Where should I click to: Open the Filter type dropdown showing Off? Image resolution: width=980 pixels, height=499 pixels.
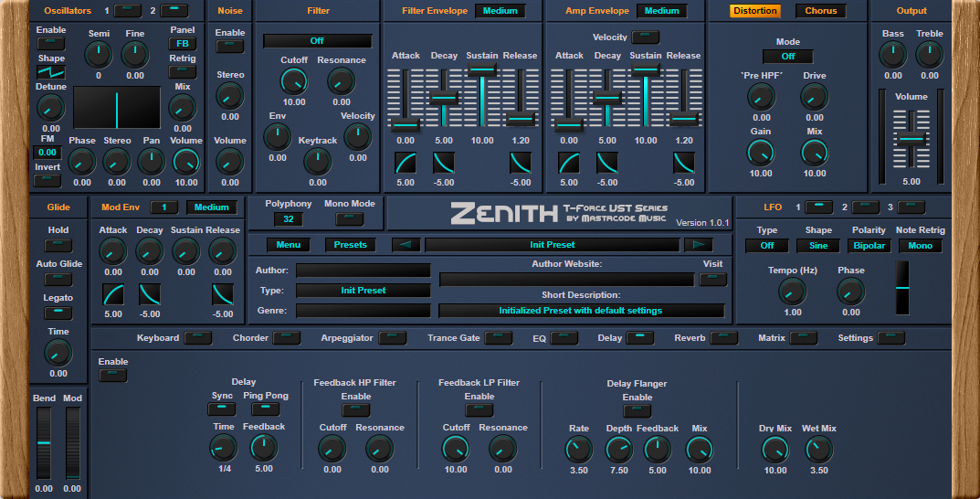(x=318, y=40)
